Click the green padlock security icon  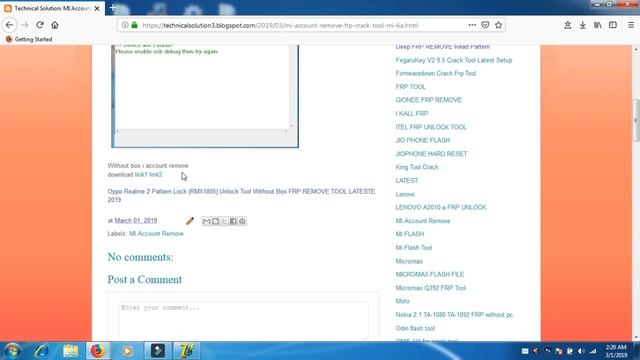coord(134,25)
